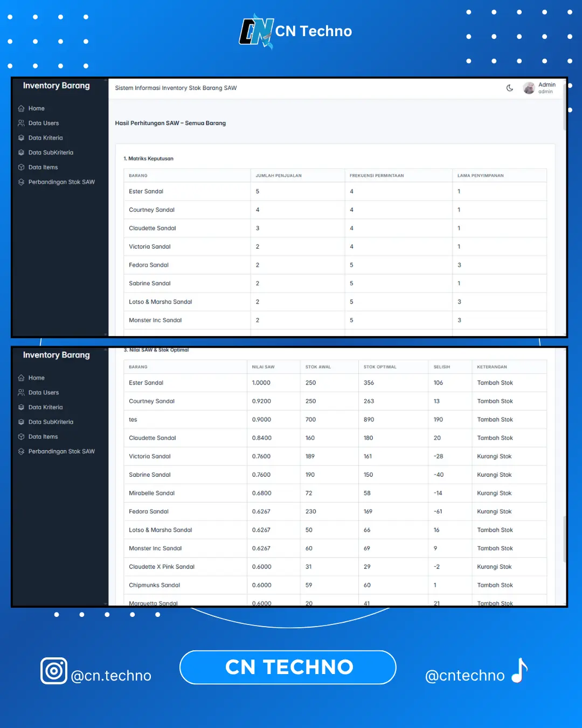This screenshot has width=582, height=728.
Task: Click the admin avatar picture
Action: [529, 88]
